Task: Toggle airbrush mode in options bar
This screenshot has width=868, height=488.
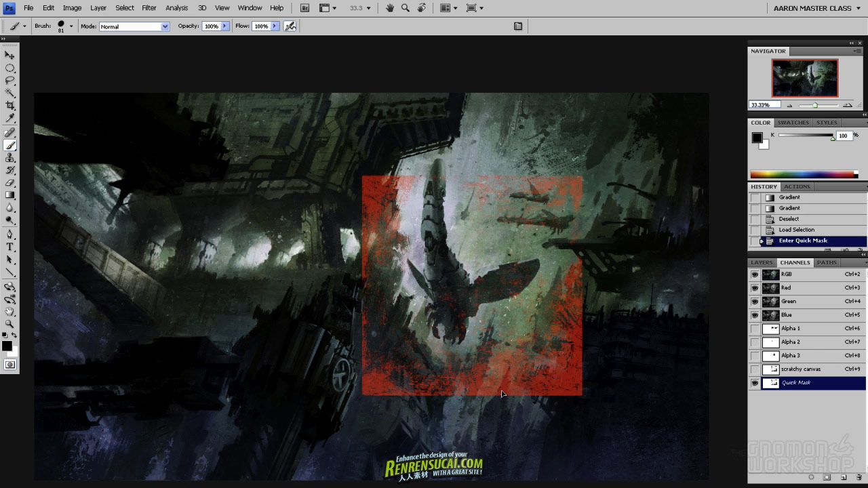Action: (290, 26)
